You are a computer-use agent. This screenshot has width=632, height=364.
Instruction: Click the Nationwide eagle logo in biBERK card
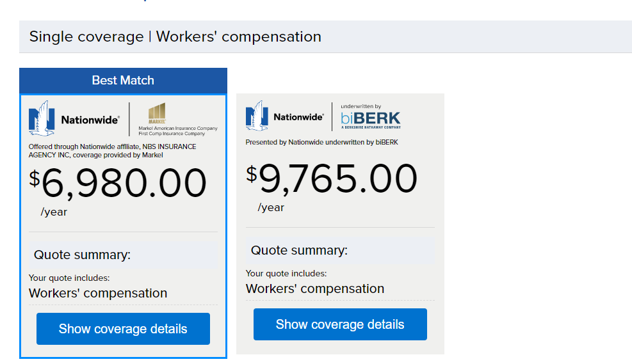pyautogui.click(x=257, y=116)
